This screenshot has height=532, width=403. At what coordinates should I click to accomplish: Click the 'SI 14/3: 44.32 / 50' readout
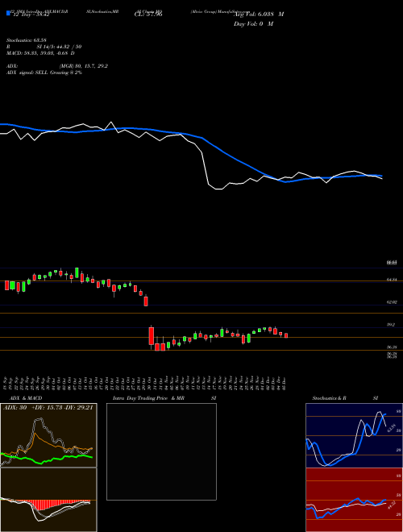[59, 47]
